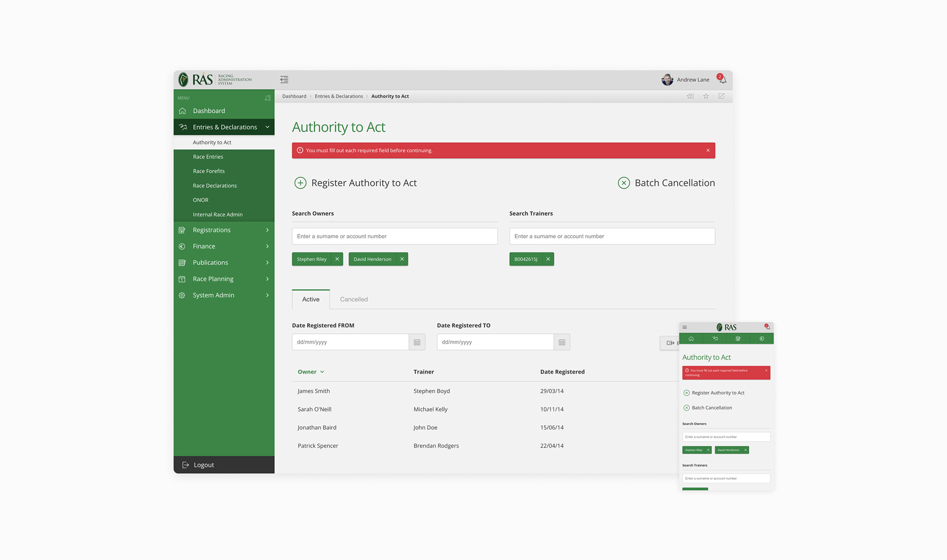The image size is (947, 560).
Task: Dismiss the red required field error alert
Action: pyautogui.click(x=708, y=150)
